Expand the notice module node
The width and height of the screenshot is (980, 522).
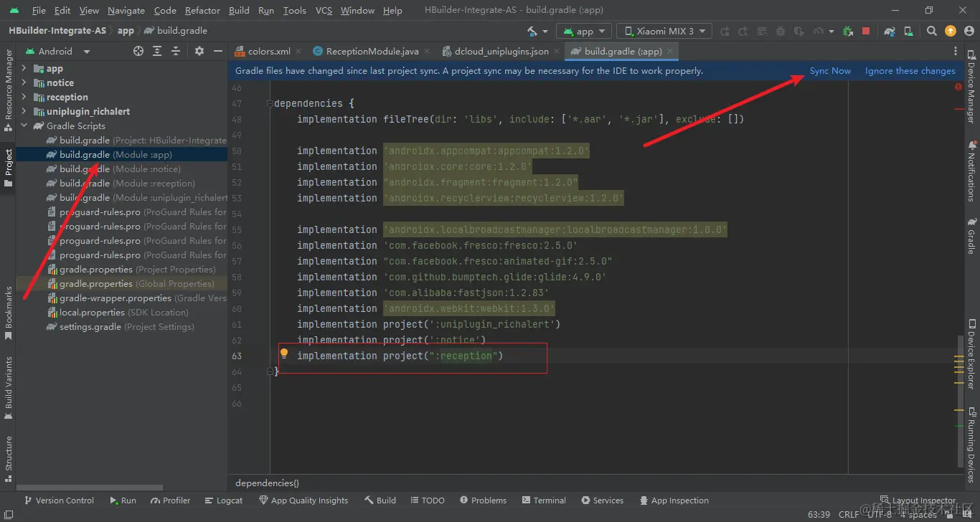coord(24,82)
